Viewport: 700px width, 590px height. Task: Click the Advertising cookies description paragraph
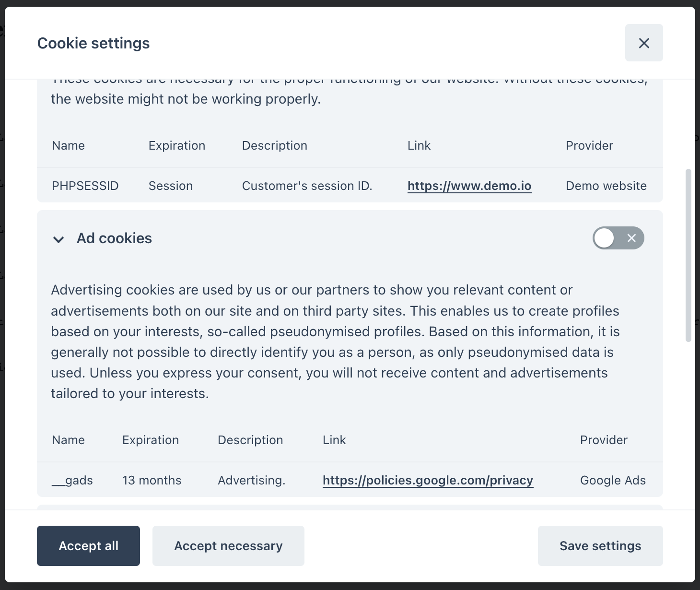click(336, 342)
